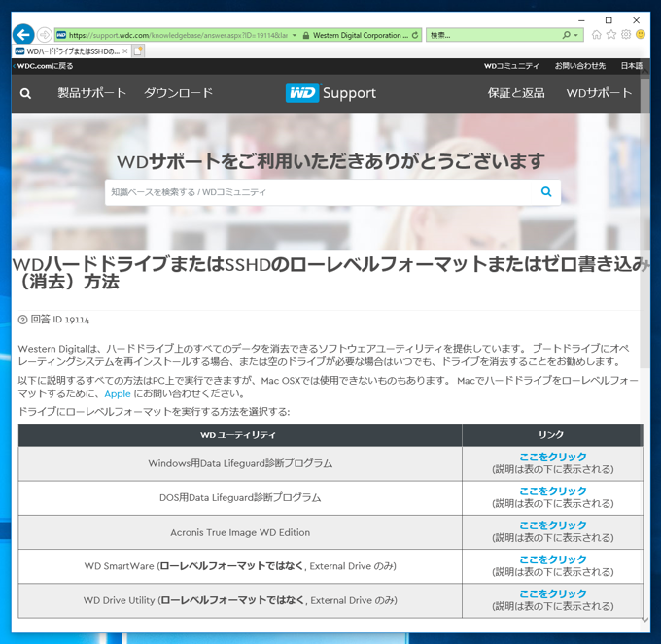The width and height of the screenshot is (661, 644).
Task: Click ここをクリック for Windows用Data Lifeguard
Action: coord(553,457)
